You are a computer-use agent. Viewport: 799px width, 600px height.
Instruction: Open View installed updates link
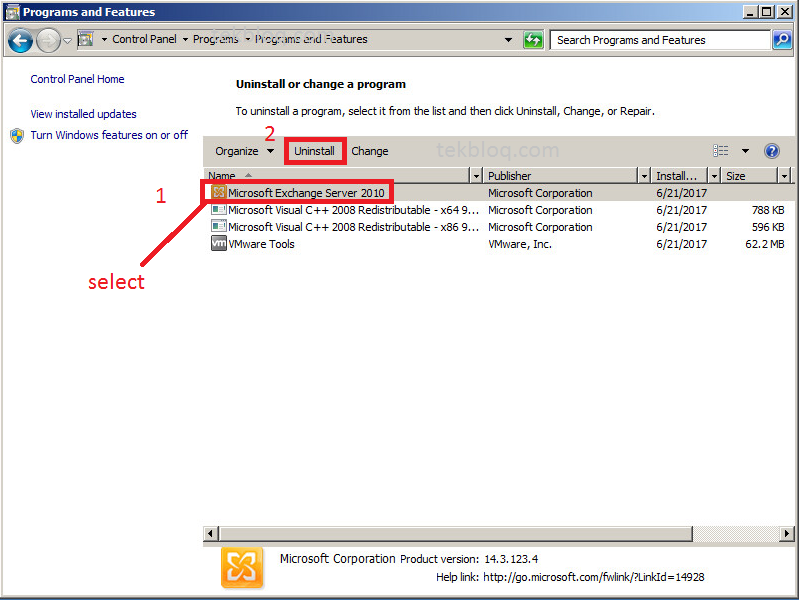(83, 114)
